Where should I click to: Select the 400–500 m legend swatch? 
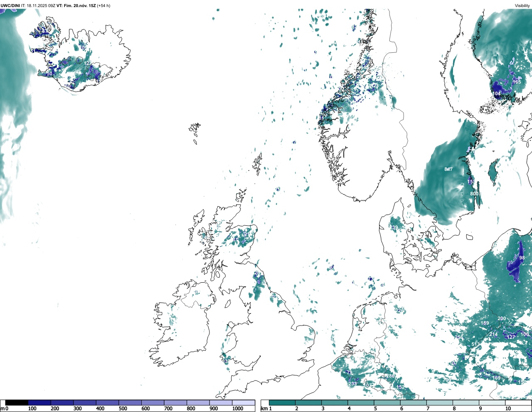tap(108, 403)
